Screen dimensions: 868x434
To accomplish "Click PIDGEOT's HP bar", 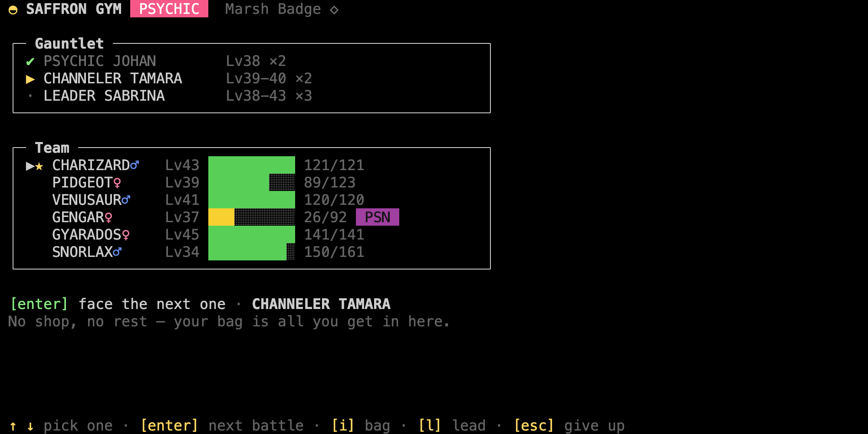I will (252, 182).
